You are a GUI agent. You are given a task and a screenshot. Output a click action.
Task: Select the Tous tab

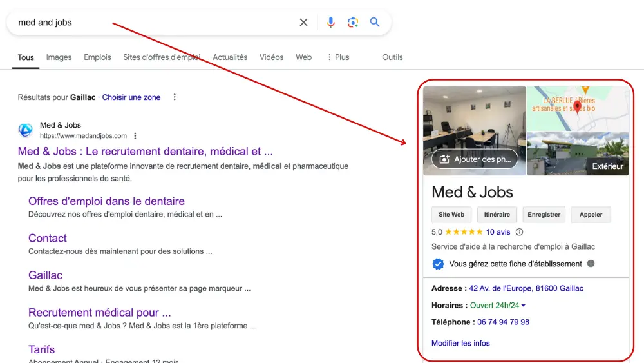(26, 57)
